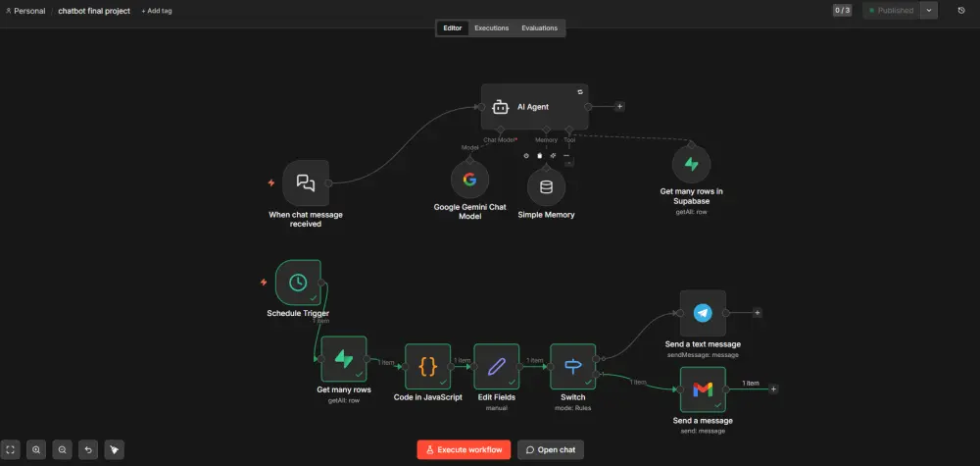Click the cursor tidy-up icon
This screenshot has width=980, height=466.
115,449
